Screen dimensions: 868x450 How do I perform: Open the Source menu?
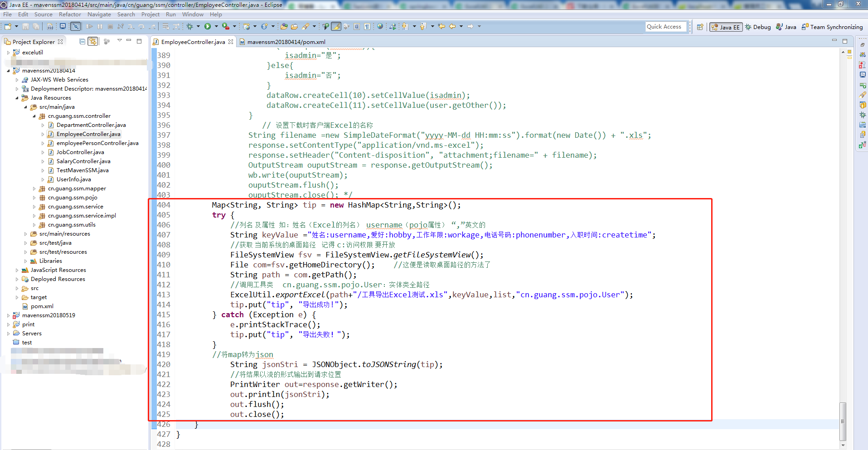(x=44, y=15)
